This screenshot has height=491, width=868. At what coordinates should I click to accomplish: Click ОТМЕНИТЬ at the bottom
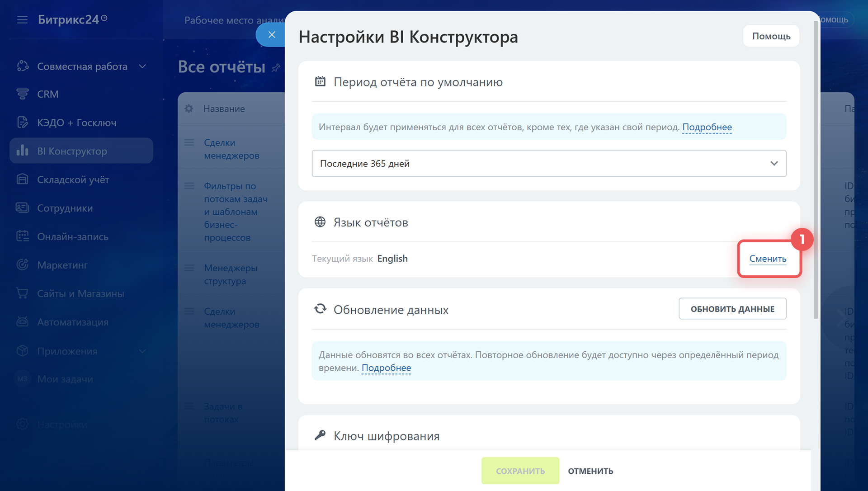pyautogui.click(x=590, y=471)
